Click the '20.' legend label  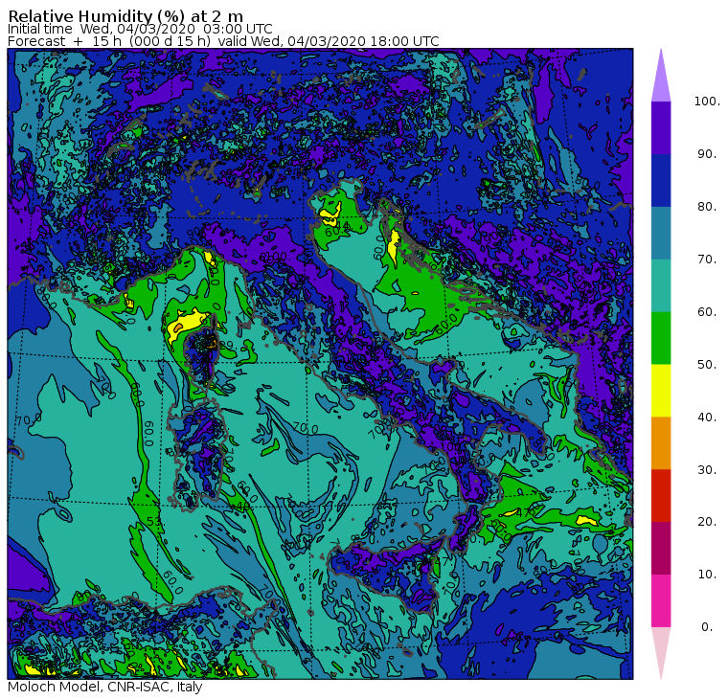(707, 522)
